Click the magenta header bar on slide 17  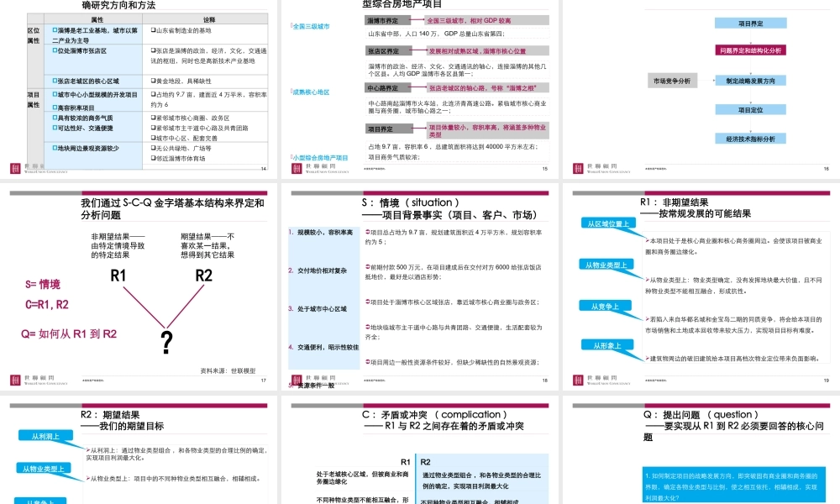point(174,193)
